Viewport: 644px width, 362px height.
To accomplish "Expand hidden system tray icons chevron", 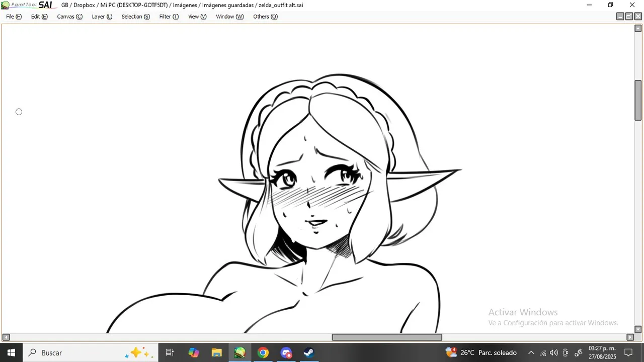I will (x=531, y=352).
